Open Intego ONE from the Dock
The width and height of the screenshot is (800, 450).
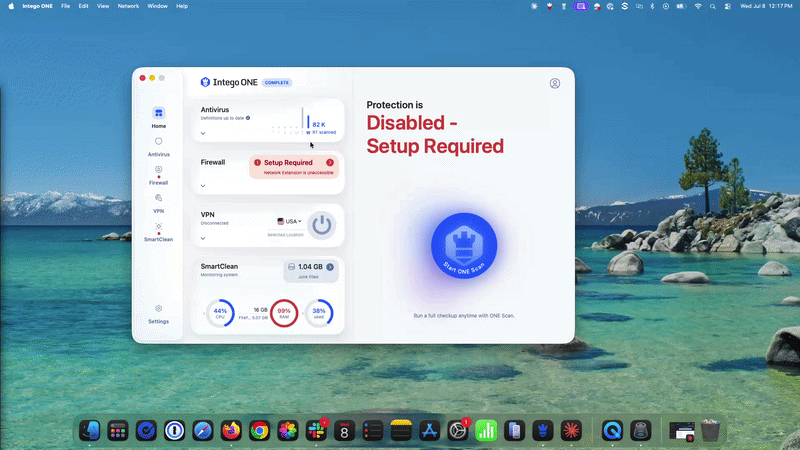coord(543,431)
